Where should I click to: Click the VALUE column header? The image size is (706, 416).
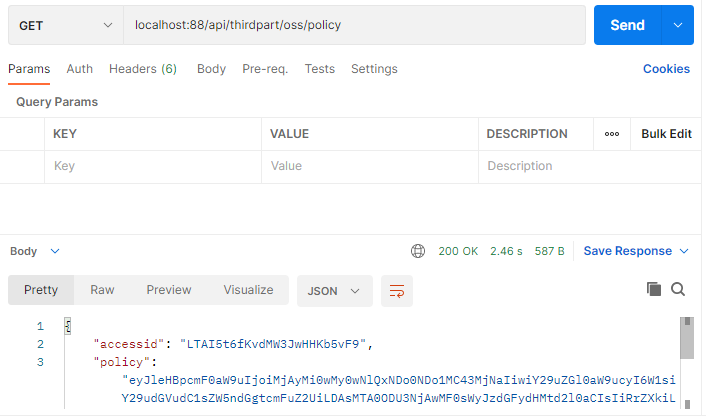coord(290,134)
